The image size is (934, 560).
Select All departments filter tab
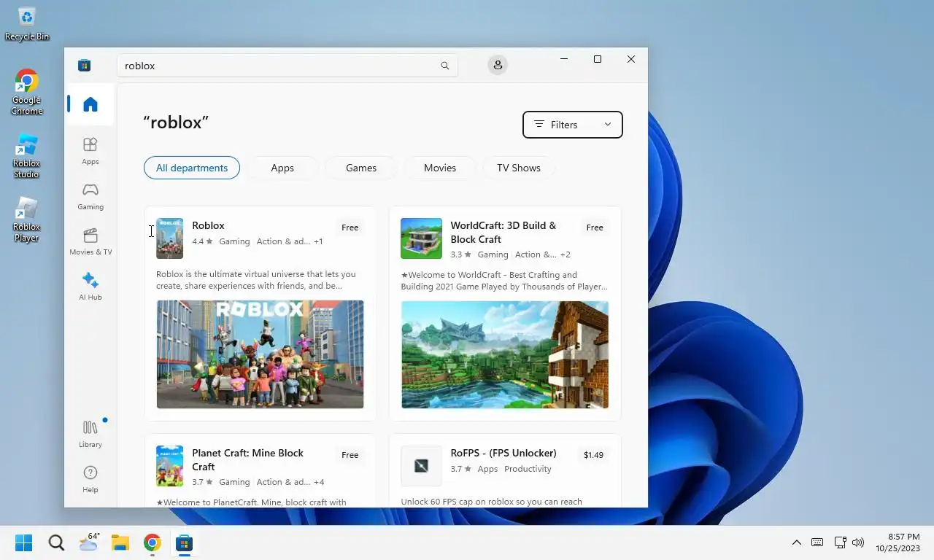click(192, 168)
